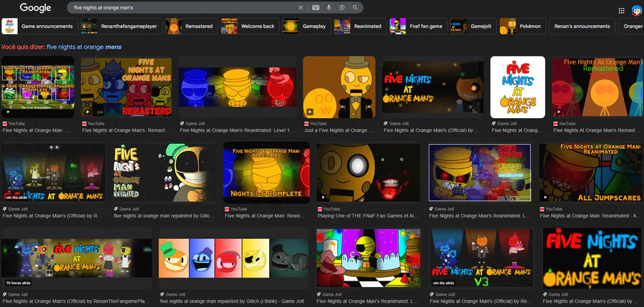Open the Five Nights at Orange Man's V3 image
644x307 pixels.
(482, 258)
